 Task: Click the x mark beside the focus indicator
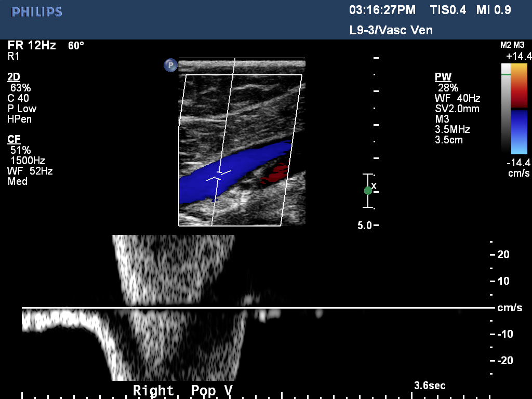[x=374, y=185]
